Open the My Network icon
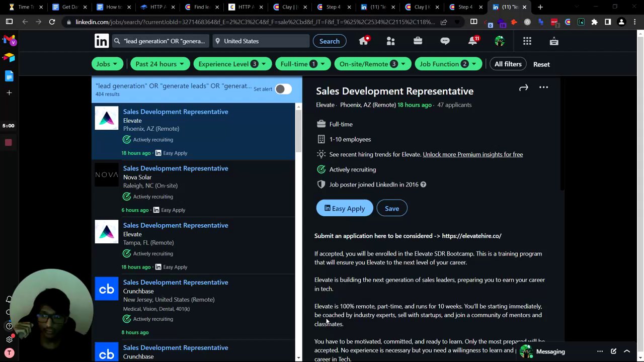 [390, 41]
